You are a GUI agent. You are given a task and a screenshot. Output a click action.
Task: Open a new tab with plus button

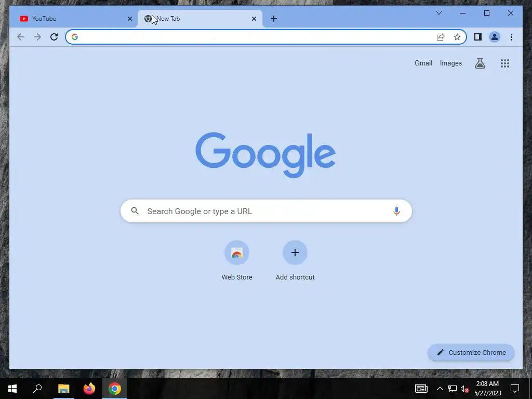point(274,19)
